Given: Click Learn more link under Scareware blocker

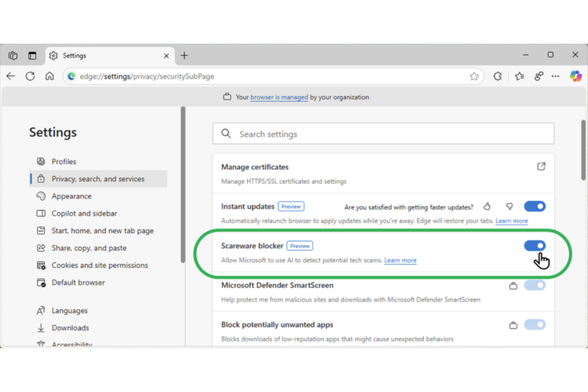Looking at the screenshot, I should click(x=400, y=260).
